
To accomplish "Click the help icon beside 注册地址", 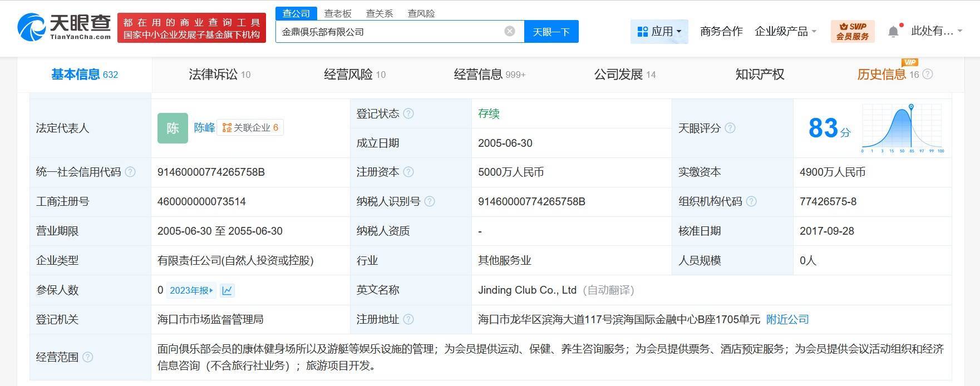I will (x=408, y=319).
